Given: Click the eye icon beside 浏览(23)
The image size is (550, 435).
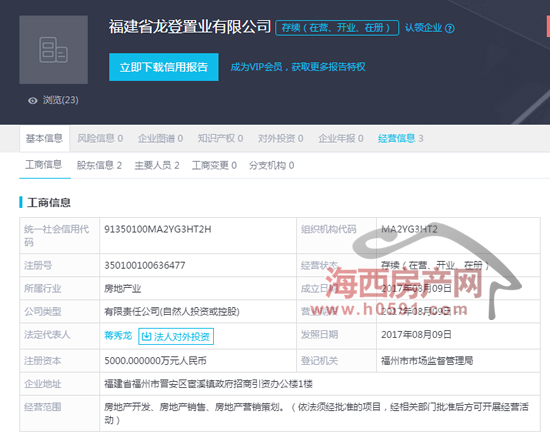Looking at the screenshot, I should (x=33, y=101).
